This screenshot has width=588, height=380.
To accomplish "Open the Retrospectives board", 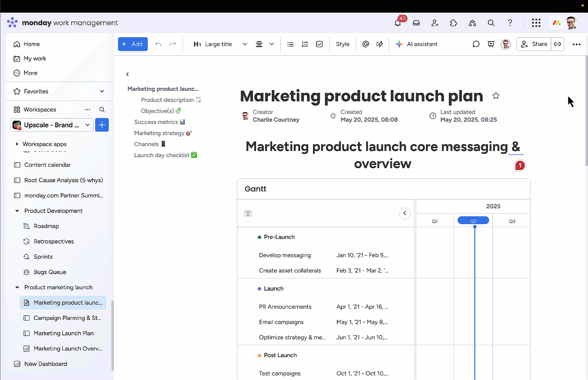I will pos(54,241).
